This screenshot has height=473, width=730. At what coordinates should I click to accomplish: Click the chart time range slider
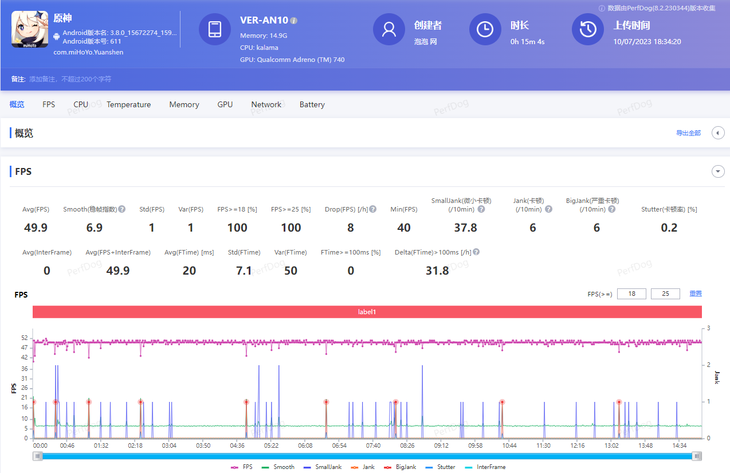[365, 455]
